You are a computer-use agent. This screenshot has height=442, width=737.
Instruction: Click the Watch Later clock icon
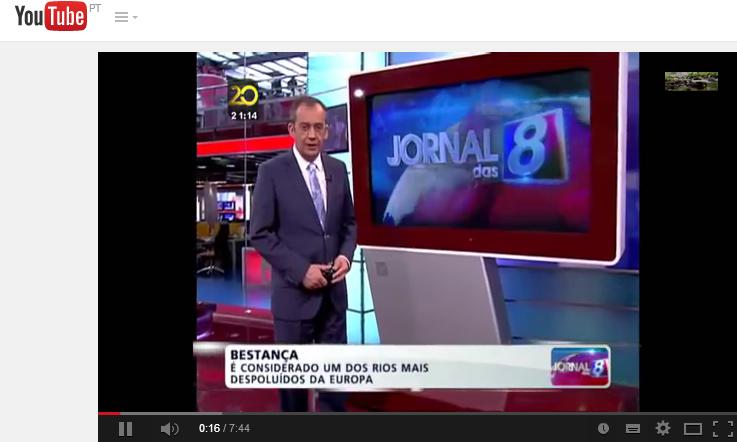[603, 428]
